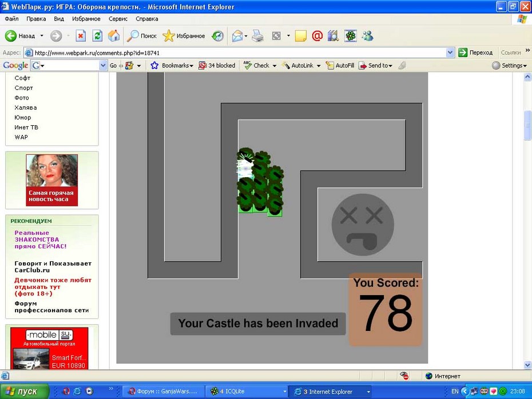Open the 3 Internet Explorer taskbar group

[330, 391]
